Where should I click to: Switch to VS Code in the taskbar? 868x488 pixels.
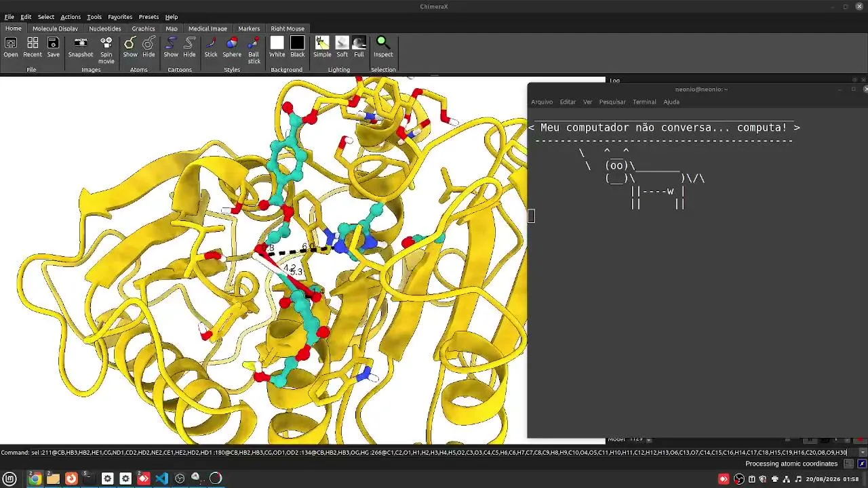pyautogui.click(x=161, y=479)
